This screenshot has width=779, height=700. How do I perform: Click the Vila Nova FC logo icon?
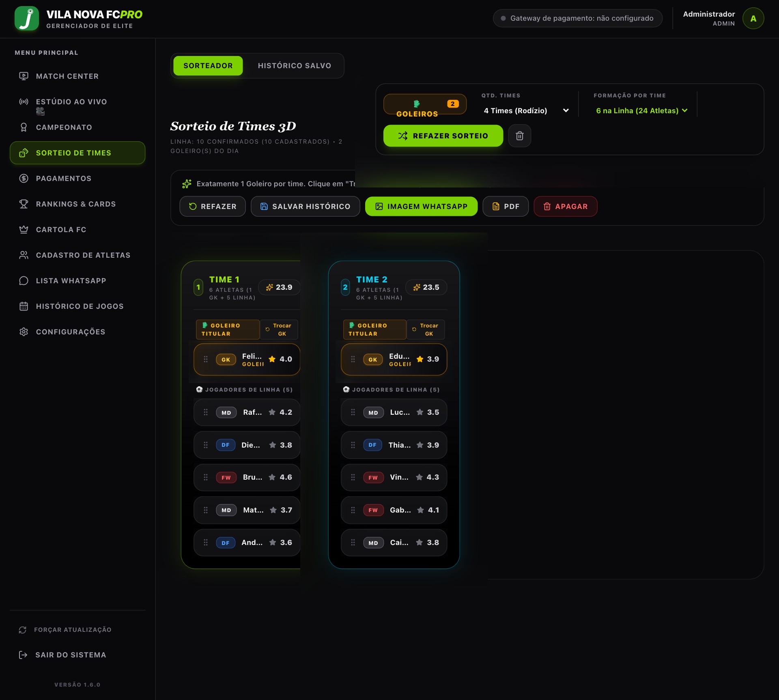tap(27, 18)
